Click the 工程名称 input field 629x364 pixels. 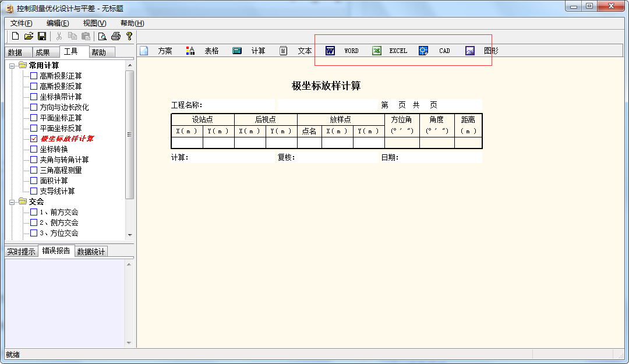pyautogui.click(x=238, y=105)
